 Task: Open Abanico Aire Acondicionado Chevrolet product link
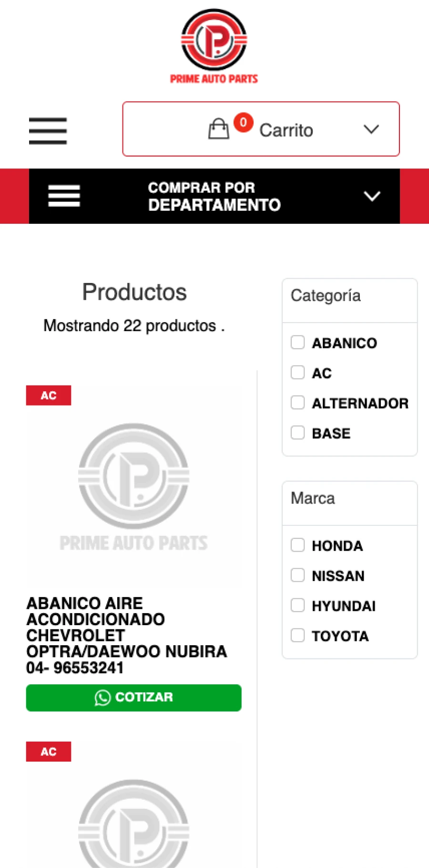click(x=126, y=636)
